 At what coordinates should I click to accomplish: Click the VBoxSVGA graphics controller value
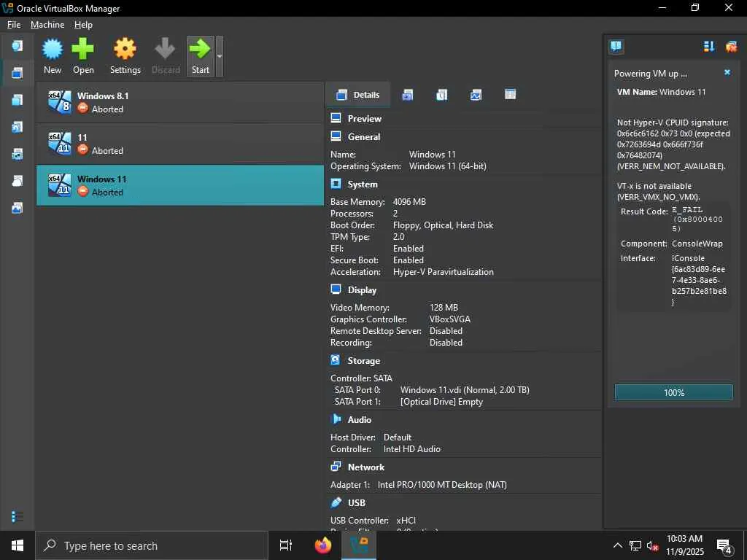click(x=449, y=319)
